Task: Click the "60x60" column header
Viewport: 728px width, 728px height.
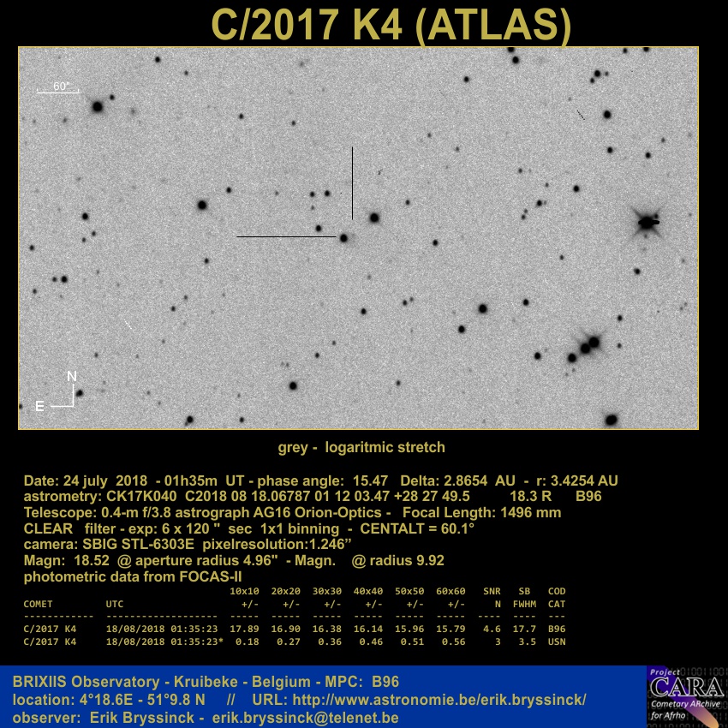Action: tap(451, 592)
